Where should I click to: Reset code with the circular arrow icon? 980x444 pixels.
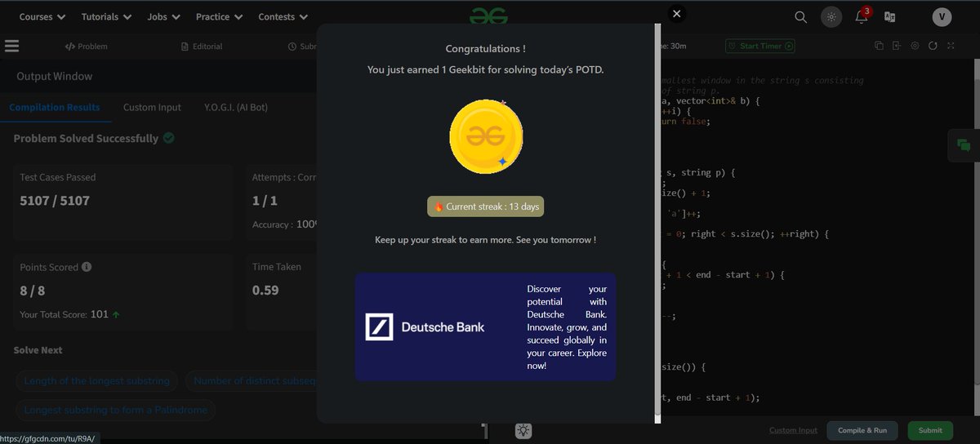933,46
